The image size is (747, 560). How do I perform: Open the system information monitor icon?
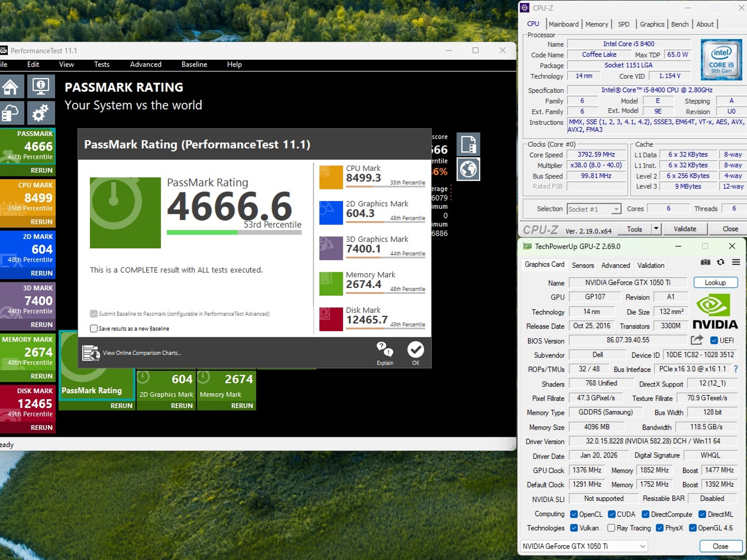pyautogui.click(x=40, y=86)
